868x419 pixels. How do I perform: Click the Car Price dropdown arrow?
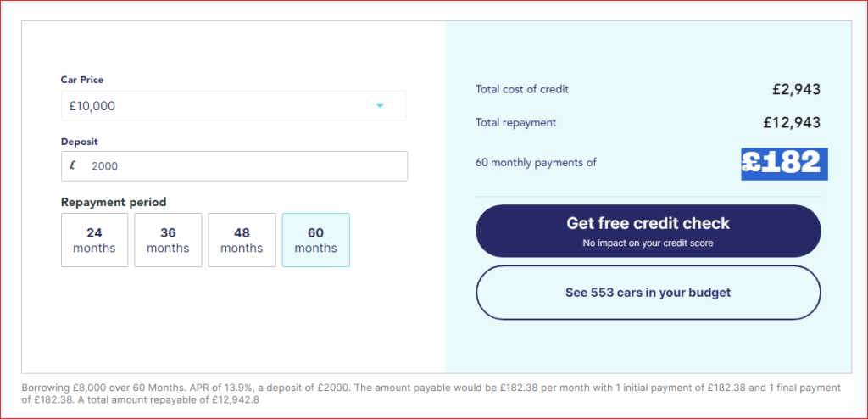(x=380, y=106)
